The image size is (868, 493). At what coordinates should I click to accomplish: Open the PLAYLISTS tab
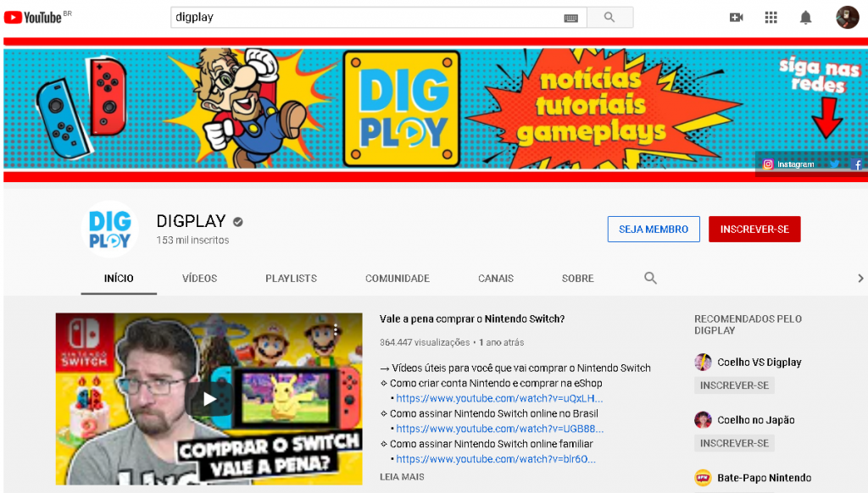tap(291, 279)
